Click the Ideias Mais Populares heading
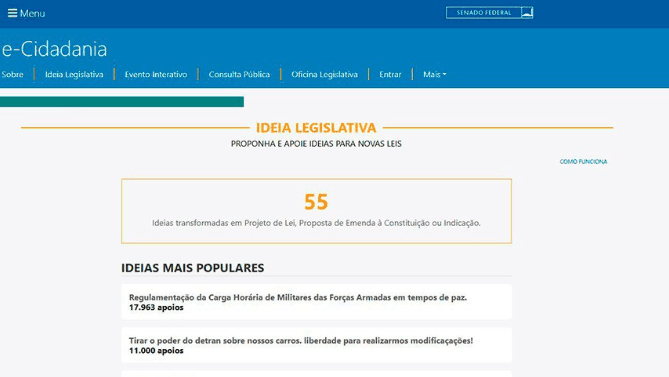The width and height of the screenshot is (669, 377). click(x=192, y=268)
